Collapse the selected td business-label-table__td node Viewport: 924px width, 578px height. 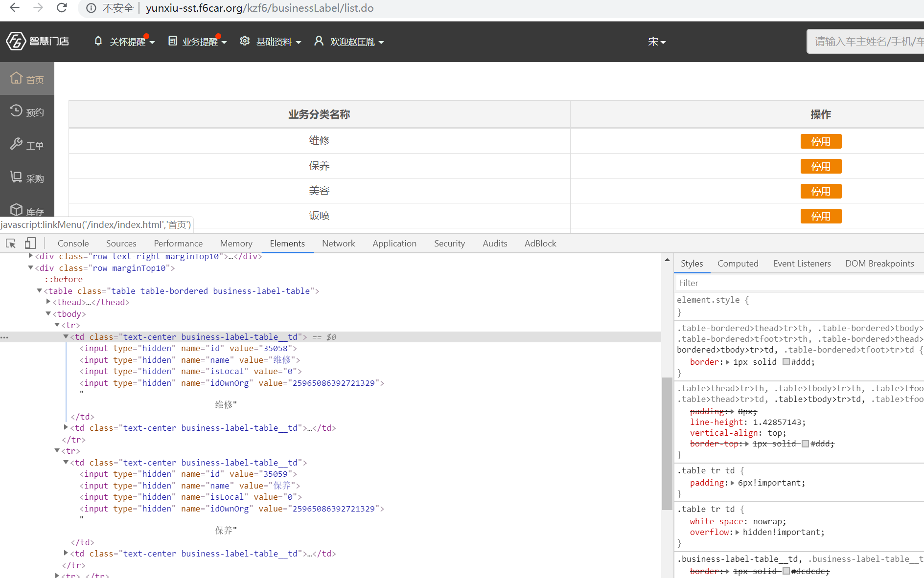click(x=66, y=336)
